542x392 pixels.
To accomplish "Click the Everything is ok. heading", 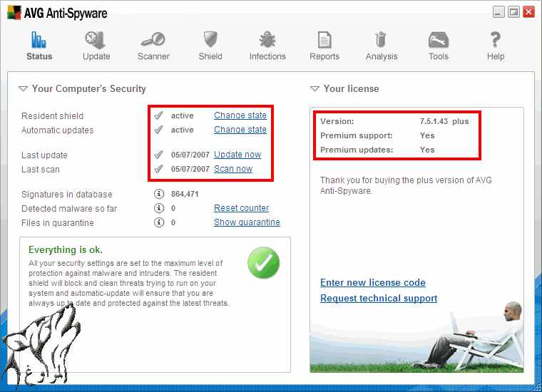I will pyautogui.click(x=66, y=249).
